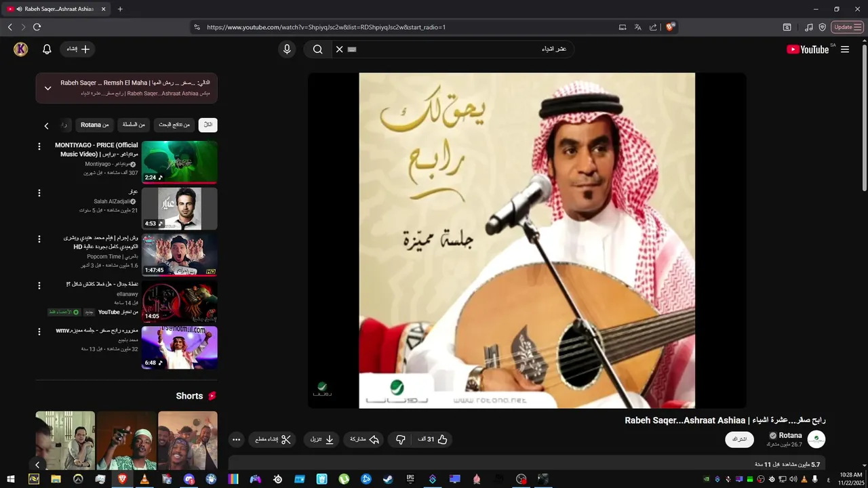The width and height of the screenshot is (868, 488).
Task: Open the Rotana channel avatar
Action: 816,439
